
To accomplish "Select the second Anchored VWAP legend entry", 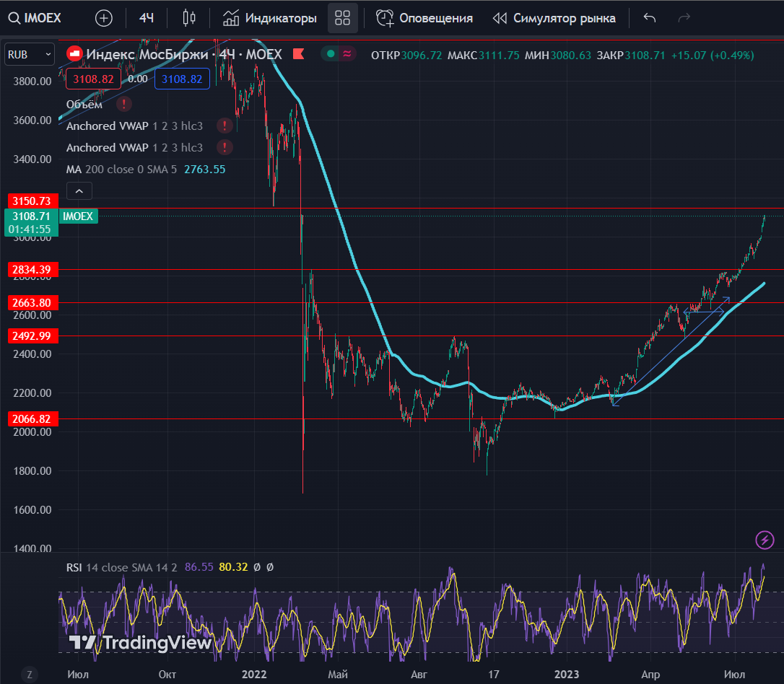I will (x=134, y=147).
